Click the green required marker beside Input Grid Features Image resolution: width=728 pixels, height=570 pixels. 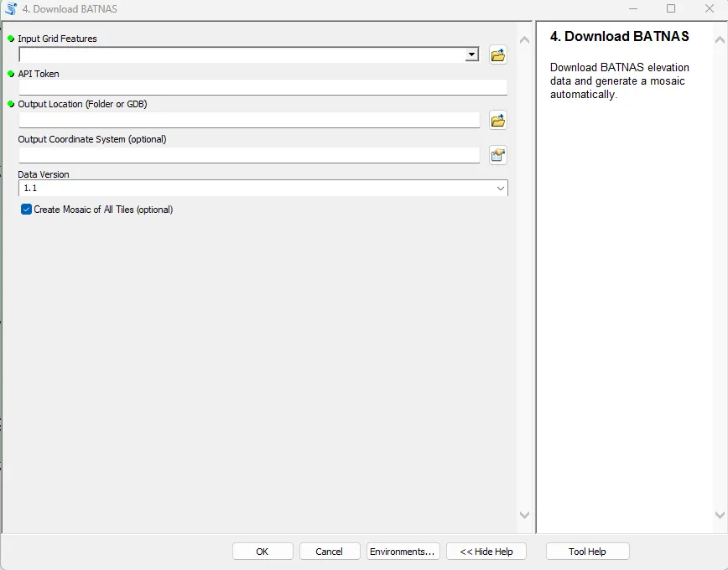coord(10,39)
